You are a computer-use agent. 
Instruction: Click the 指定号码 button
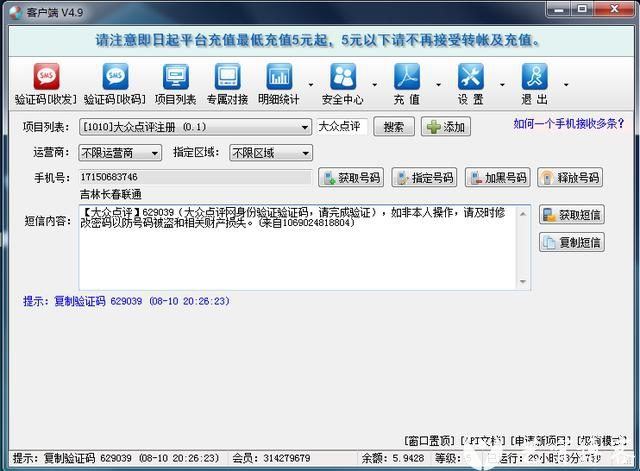(x=424, y=178)
